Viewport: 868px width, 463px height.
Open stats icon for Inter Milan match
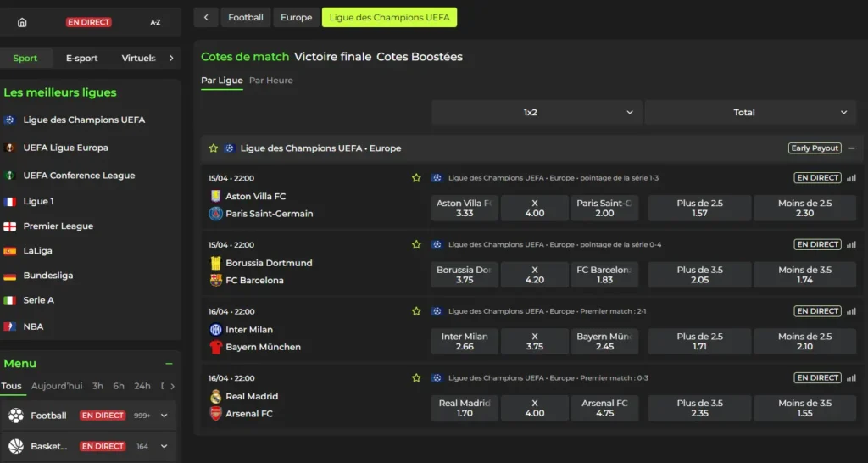(851, 311)
